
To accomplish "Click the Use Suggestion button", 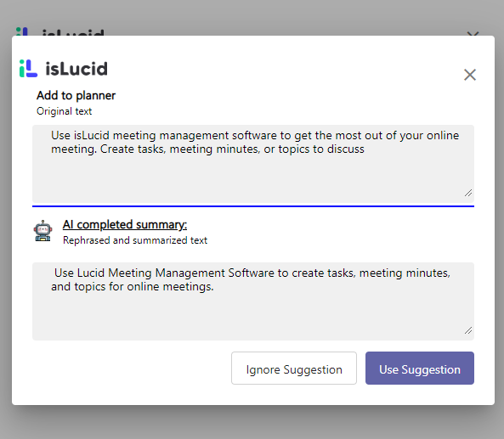I will pyautogui.click(x=420, y=368).
